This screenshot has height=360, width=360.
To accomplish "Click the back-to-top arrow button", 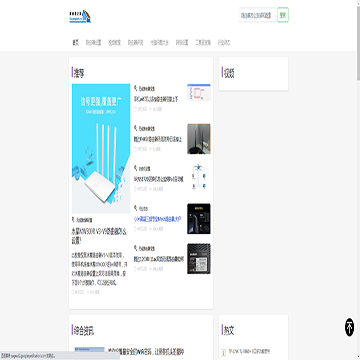I will point(349,327).
